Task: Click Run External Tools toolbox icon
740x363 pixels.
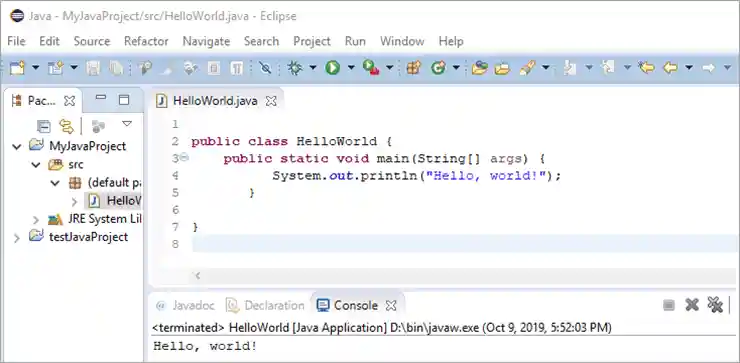Action: (x=371, y=68)
